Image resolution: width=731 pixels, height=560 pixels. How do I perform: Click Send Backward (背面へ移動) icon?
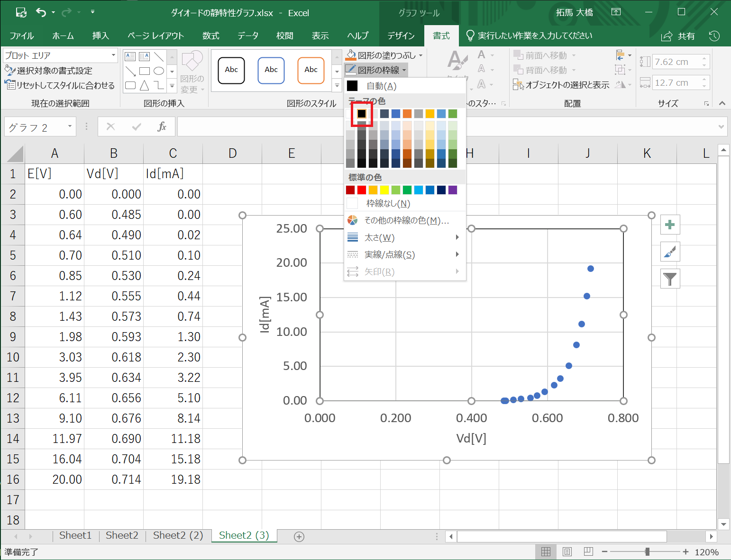[518, 70]
